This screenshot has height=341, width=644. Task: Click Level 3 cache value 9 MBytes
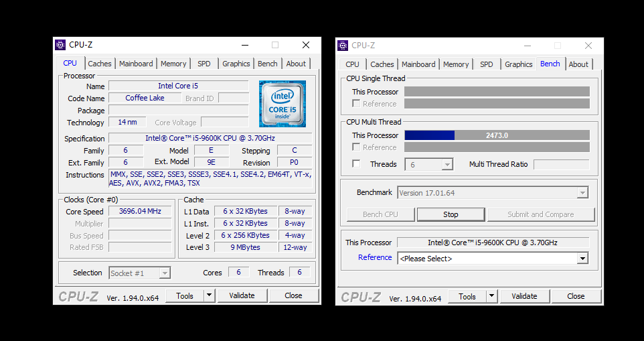click(245, 247)
